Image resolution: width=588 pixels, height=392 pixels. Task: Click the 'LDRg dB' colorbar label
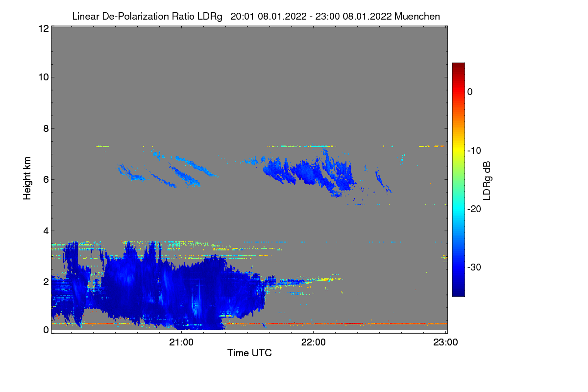click(x=487, y=180)
